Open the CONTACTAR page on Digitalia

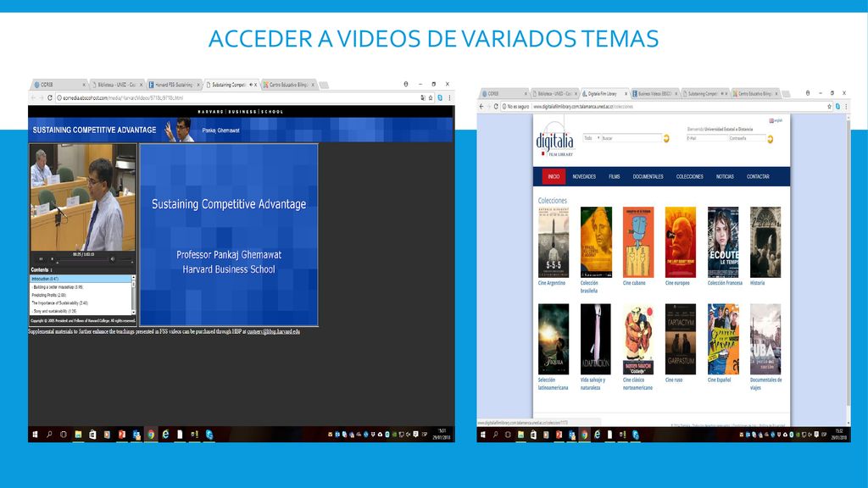(758, 176)
